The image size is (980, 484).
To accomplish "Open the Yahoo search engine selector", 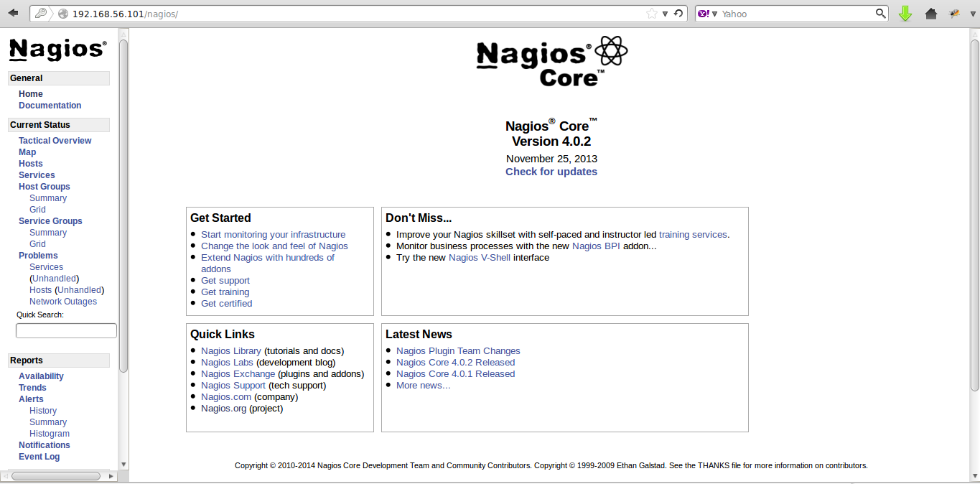I will click(x=708, y=14).
